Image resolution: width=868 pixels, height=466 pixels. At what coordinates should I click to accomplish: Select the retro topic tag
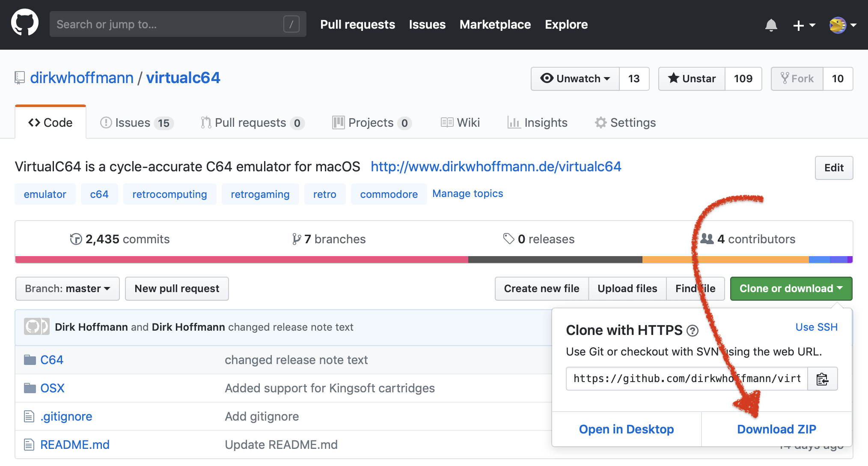[325, 194]
